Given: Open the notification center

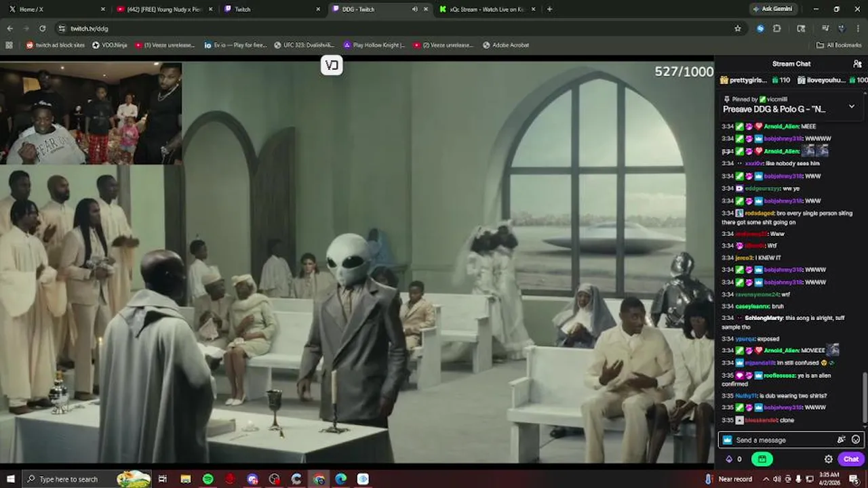Looking at the screenshot, I should click(854, 479).
